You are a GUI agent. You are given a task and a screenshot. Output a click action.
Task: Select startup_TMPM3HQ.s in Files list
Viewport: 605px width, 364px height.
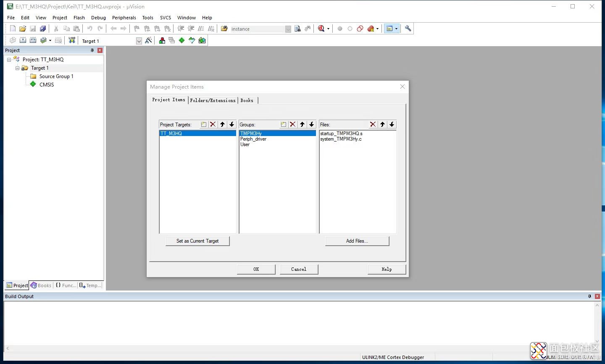(341, 134)
